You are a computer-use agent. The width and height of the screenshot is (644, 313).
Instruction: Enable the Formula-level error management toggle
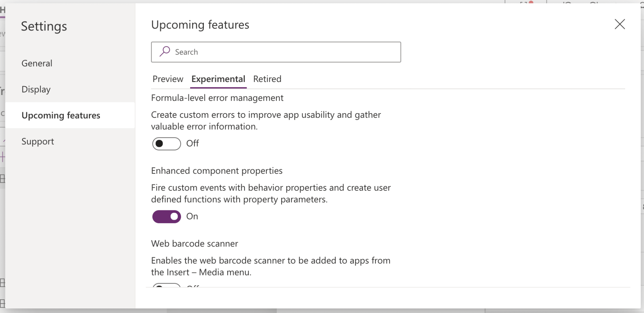pos(167,144)
